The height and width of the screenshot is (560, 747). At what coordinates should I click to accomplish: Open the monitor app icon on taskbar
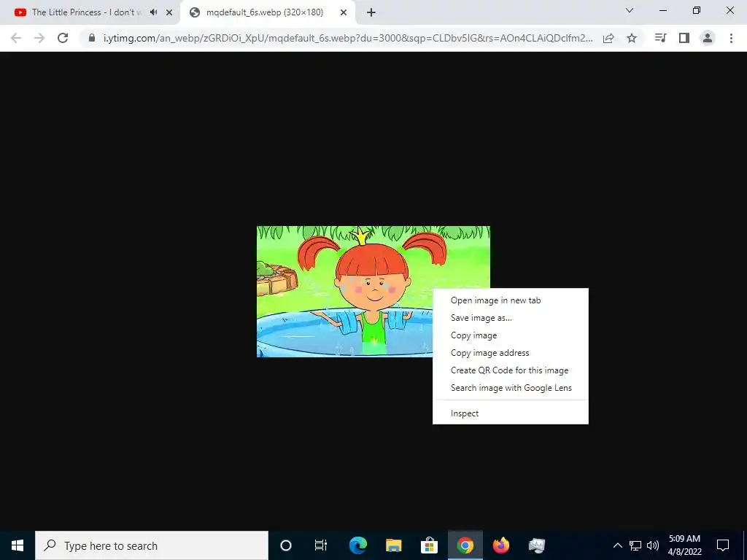(536, 545)
